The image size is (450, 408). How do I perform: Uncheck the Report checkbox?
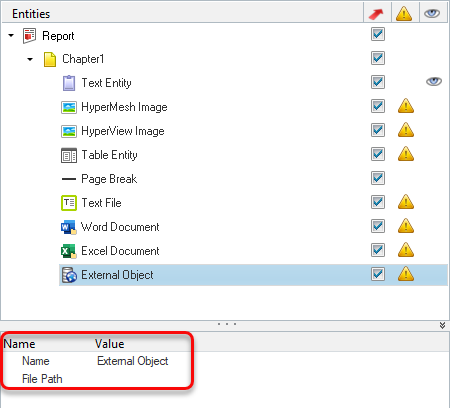(378, 34)
